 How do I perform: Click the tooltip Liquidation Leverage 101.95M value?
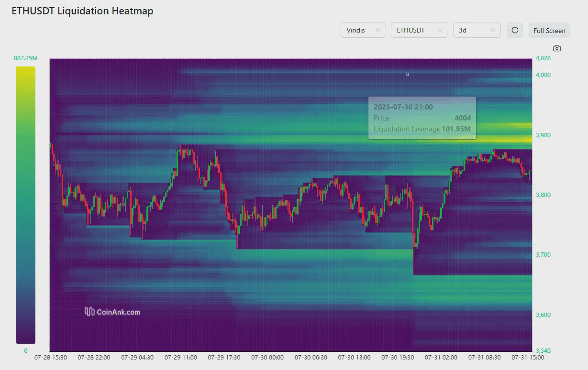(x=456, y=129)
